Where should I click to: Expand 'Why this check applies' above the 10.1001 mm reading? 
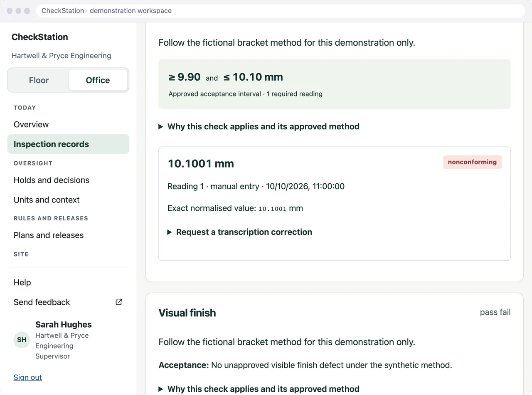click(259, 126)
